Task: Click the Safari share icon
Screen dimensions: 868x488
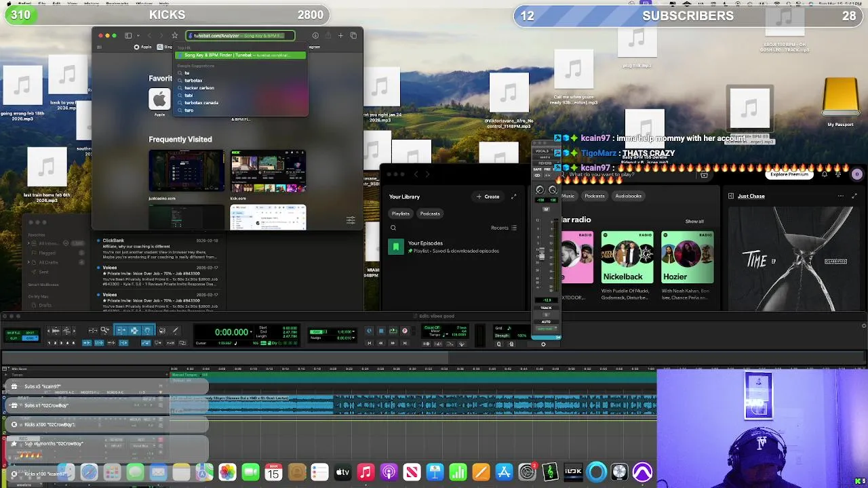Action: [x=328, y=35]
